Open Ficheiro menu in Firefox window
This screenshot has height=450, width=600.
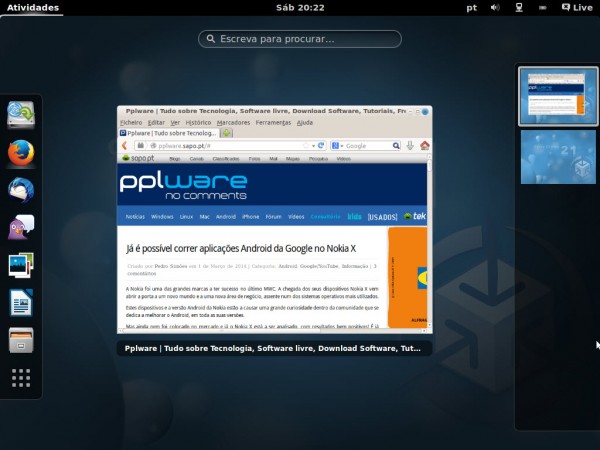tap(131, 122)
